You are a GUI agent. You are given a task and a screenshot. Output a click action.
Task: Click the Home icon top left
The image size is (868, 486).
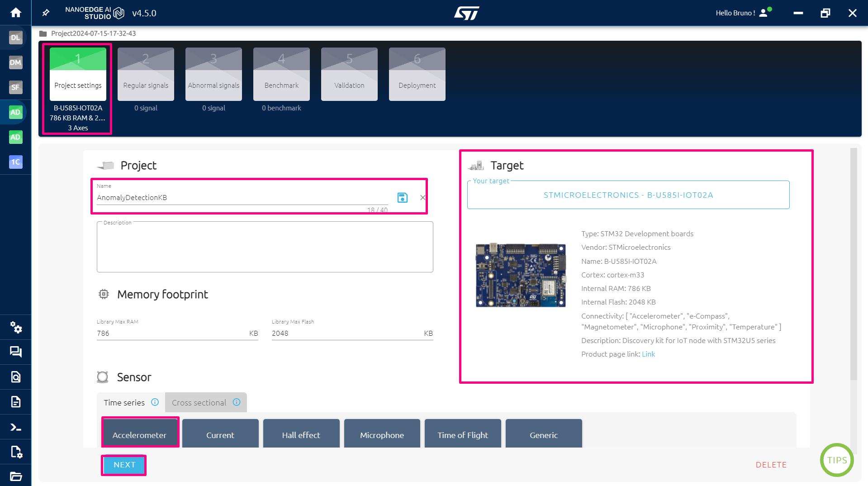tap(16, 13)
